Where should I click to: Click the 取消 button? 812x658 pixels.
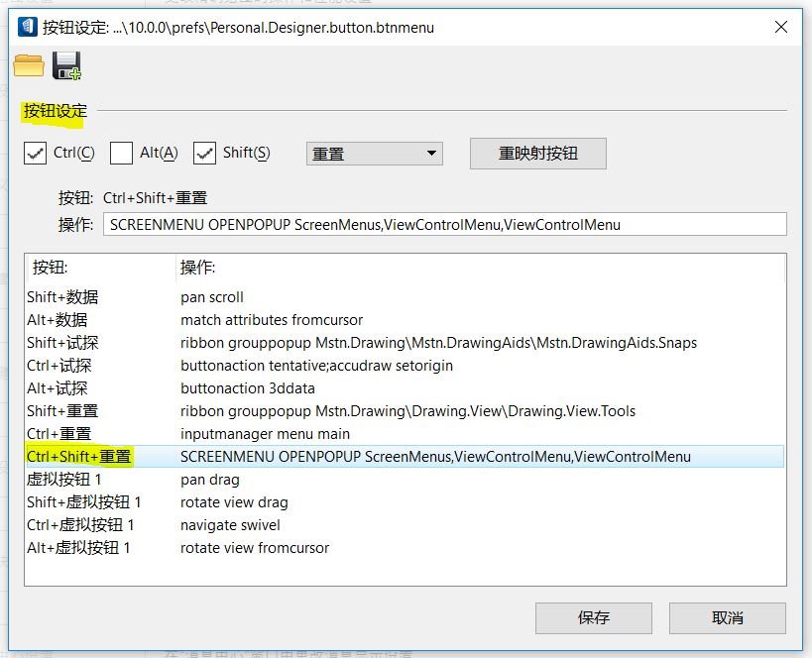[x=727, y=617]
